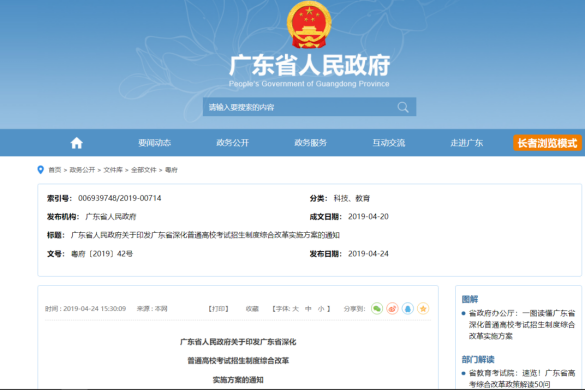585x390 pixels.
Task: Click the search magnifier icon
Action: click(x=403, y=107)
